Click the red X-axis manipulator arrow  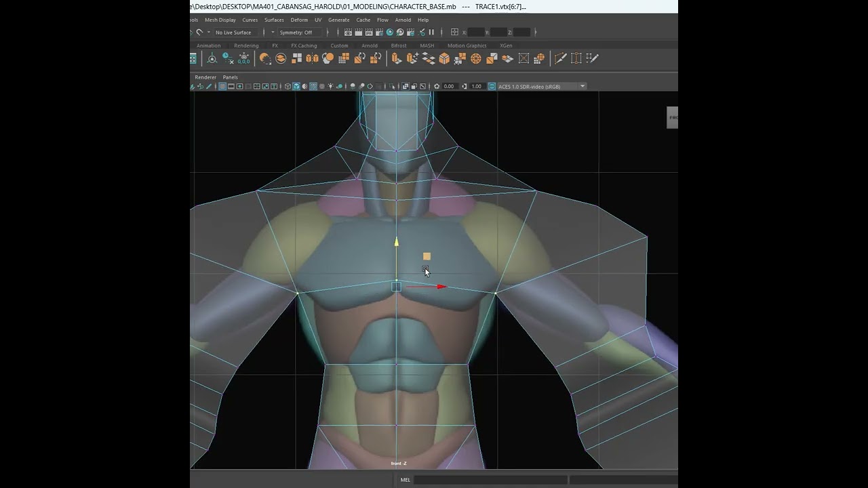pos(441,287)
